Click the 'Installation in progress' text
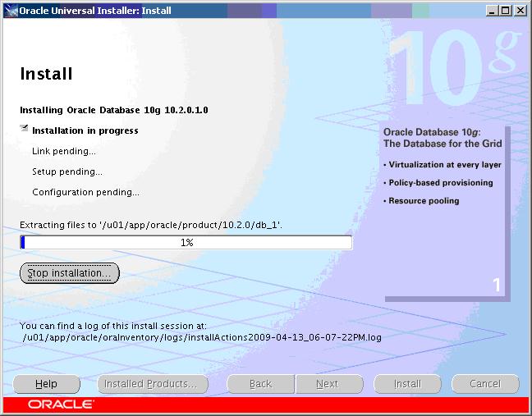The height and width of the screenshot is (416, 532). 85,130
